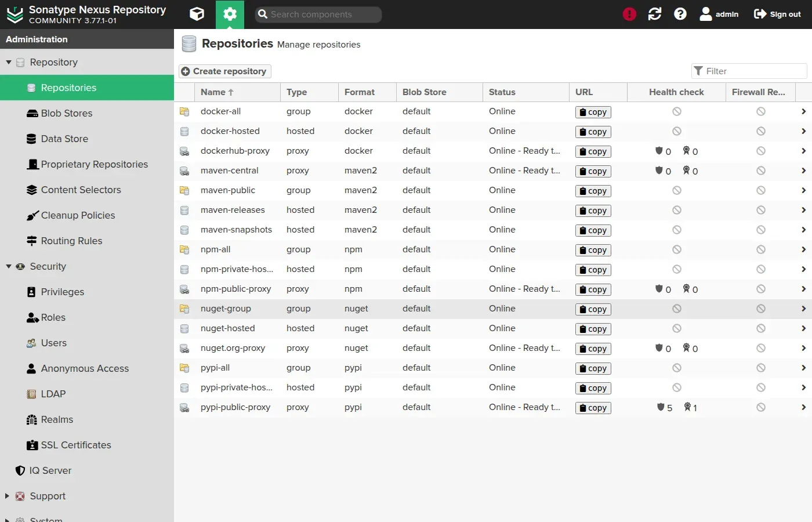The width and height of the screenshot is (812, 522).
Task: Sort by Blob Store column header
Action: click(439, 92)
